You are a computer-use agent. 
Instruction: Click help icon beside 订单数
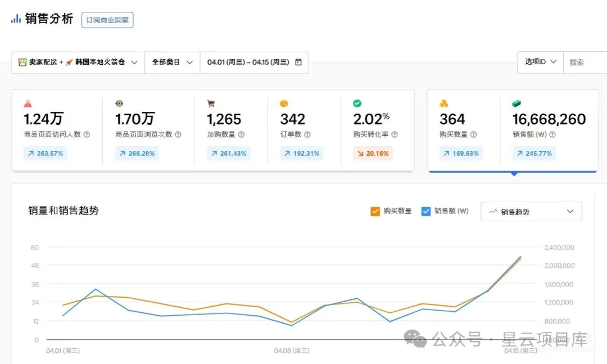(307, 135)
